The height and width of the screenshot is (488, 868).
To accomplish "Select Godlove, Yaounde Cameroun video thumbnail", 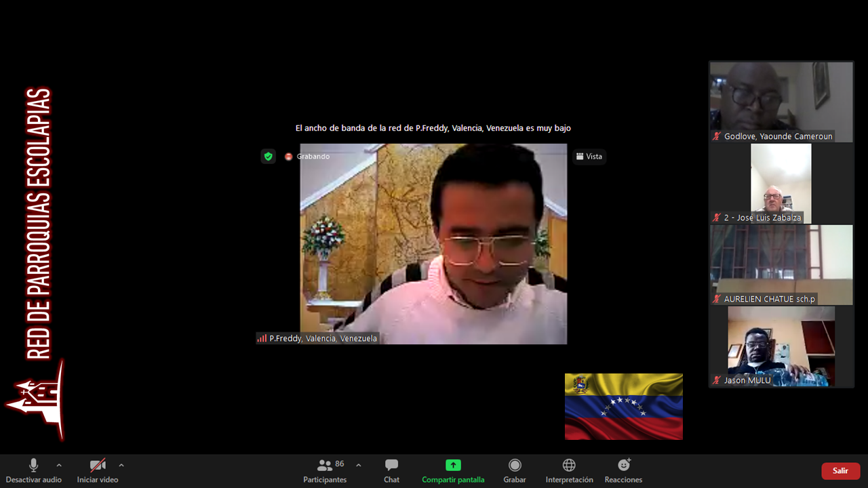I will 781,98.
